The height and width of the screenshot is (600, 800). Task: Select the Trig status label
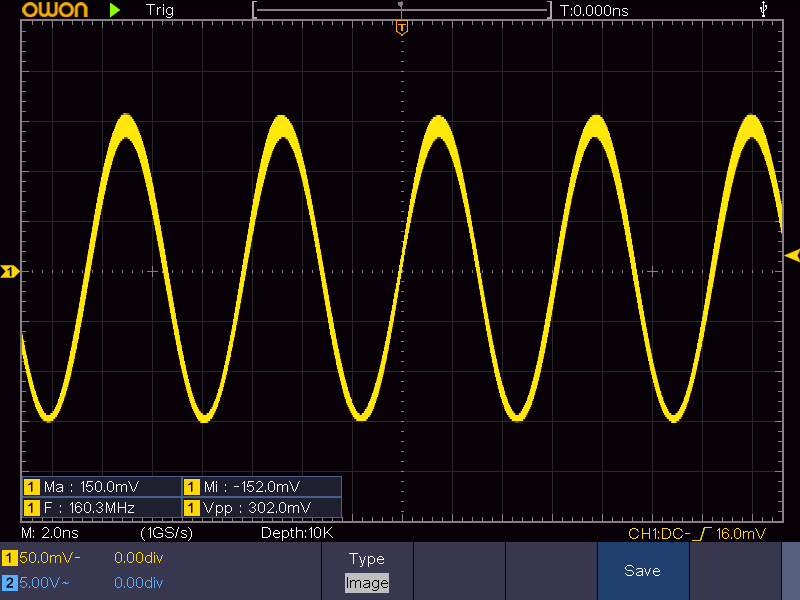pos(160,10)
